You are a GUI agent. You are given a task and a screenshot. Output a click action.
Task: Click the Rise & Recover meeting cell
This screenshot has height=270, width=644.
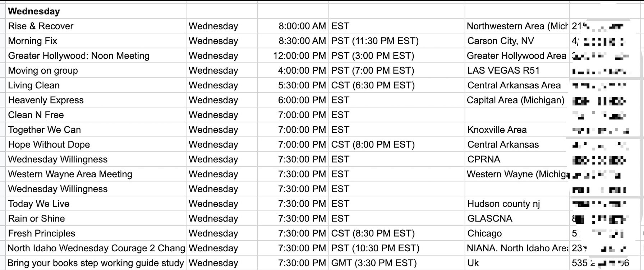[96, 26]
